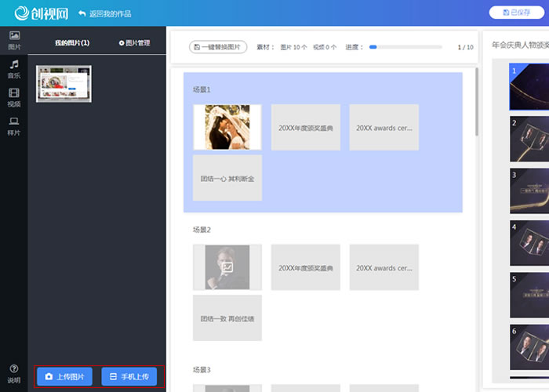Select scene preview thumbnail 1
The width and height of the screenshot is (549, 392).
[x=529, y=87]
